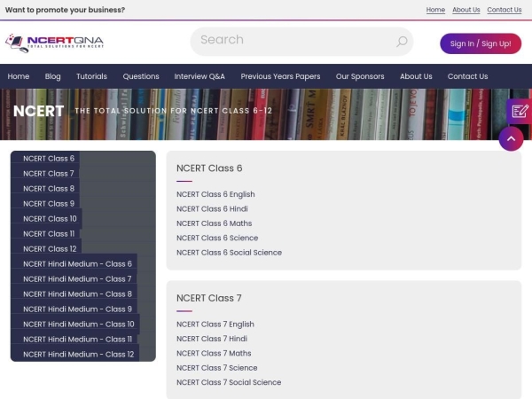Open About Us link in top bar
Viewport: 532px width, 399px height.
coord(465,10)
